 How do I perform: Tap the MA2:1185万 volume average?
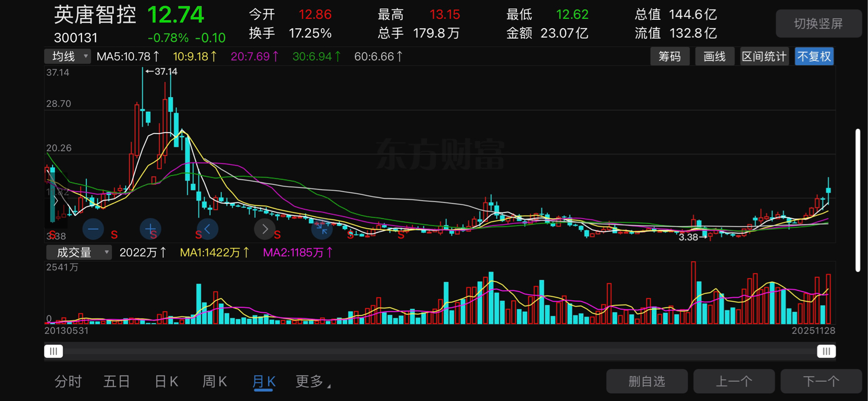click(298, 253)
